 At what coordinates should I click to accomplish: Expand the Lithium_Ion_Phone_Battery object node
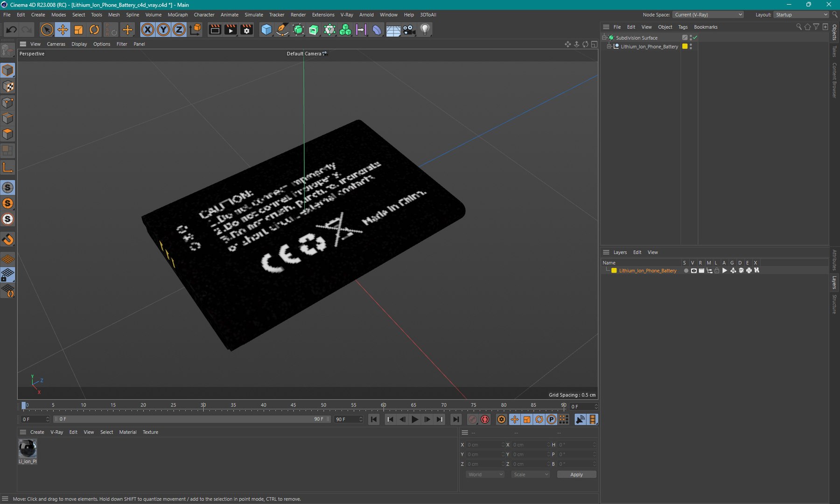click(x=609, y=47)
